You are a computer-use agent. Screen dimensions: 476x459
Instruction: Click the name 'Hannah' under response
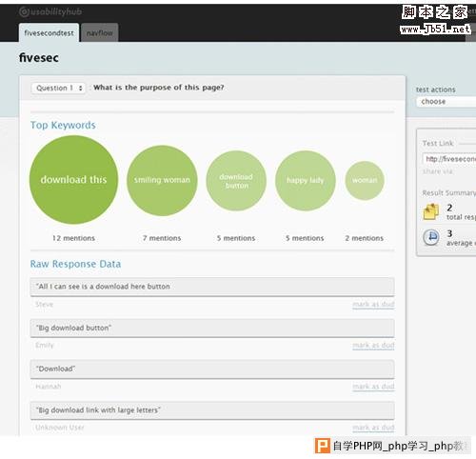click(x=49, y=387)
